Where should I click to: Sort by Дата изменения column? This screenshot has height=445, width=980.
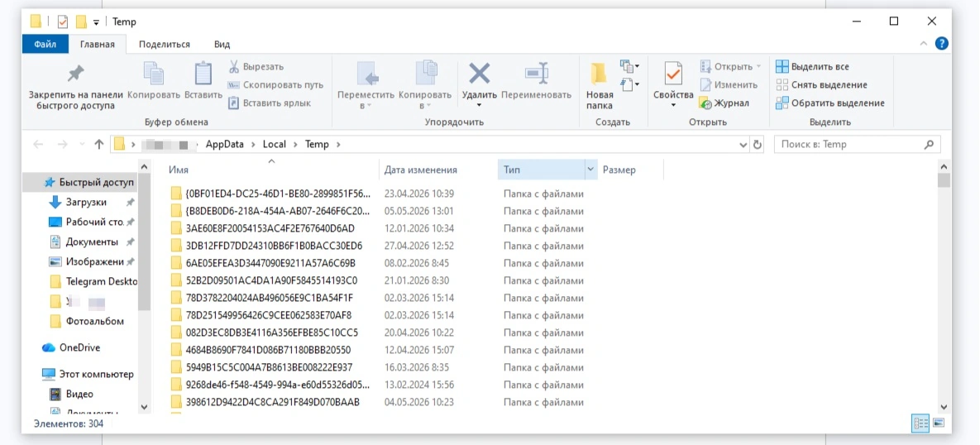(x=438, y=170)
